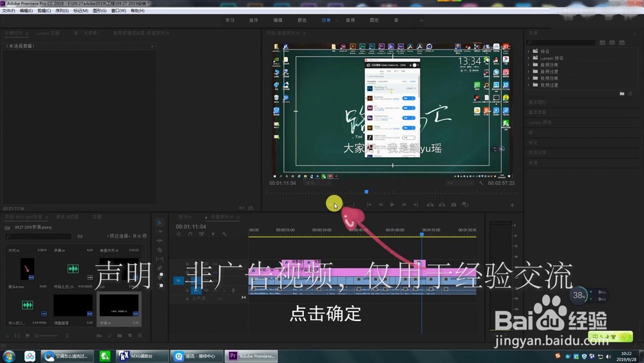
Task: Click the Extract button in program monitor
Action: (442, 204)
